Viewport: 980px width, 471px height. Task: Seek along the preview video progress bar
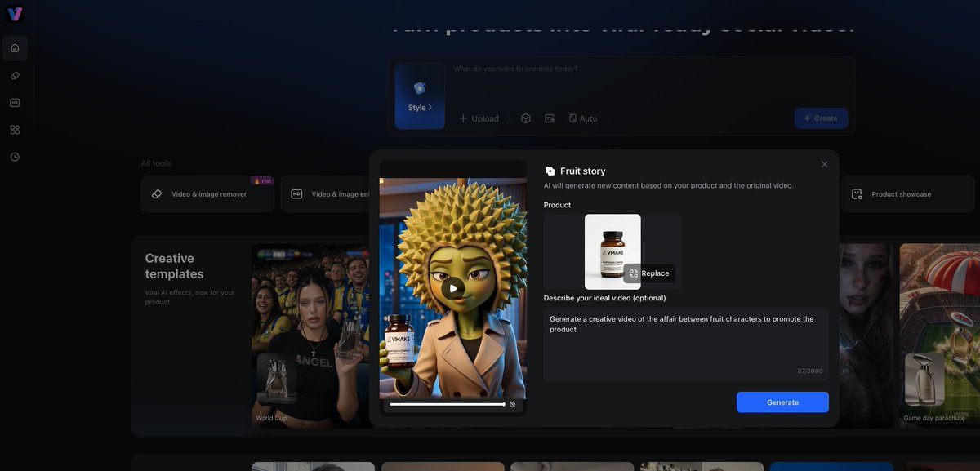click(x=447, y=404)
